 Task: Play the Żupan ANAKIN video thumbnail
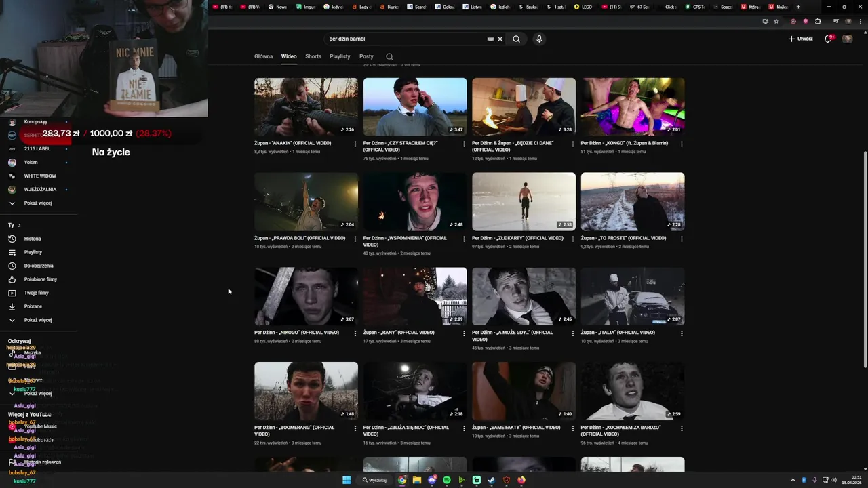pyautogui.click(x=306, y=106)
